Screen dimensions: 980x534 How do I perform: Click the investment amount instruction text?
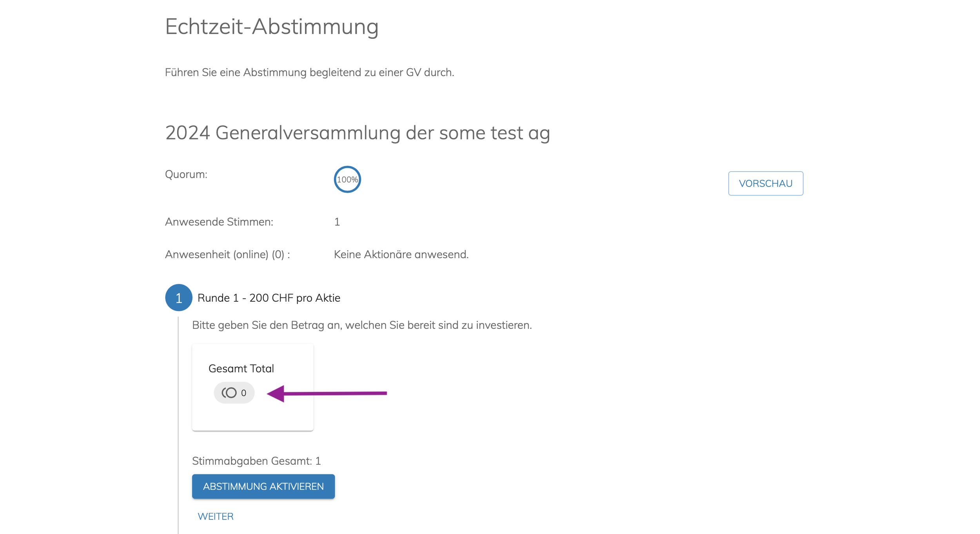pos(362,325)
